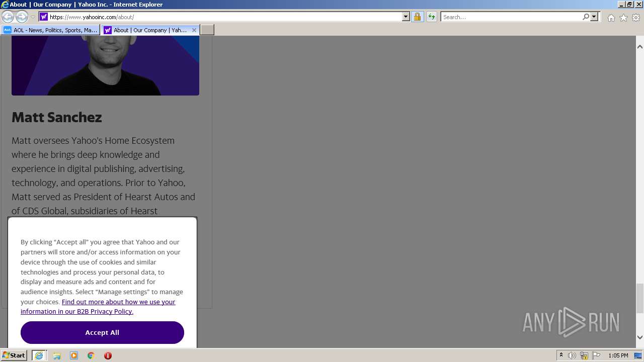The width and height of the screenshot is (644, 362).
Task: Click the 1:05 PM taskbar clock
Action: point(618,355)
